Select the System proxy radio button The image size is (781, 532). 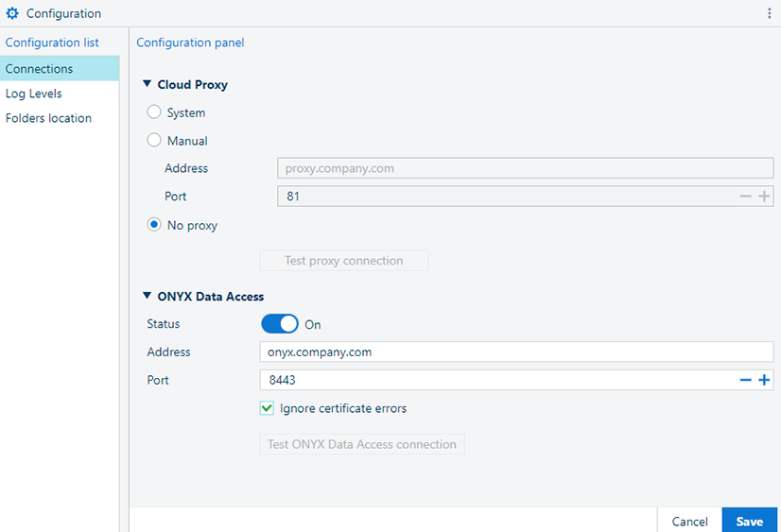pyautogui.click(x=154, y=112)
